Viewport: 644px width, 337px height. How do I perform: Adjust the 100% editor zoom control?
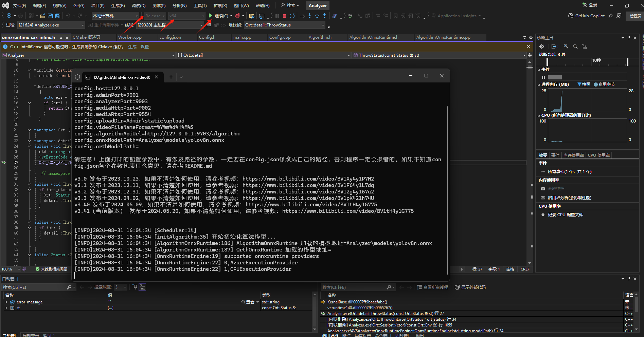(10, 269)
